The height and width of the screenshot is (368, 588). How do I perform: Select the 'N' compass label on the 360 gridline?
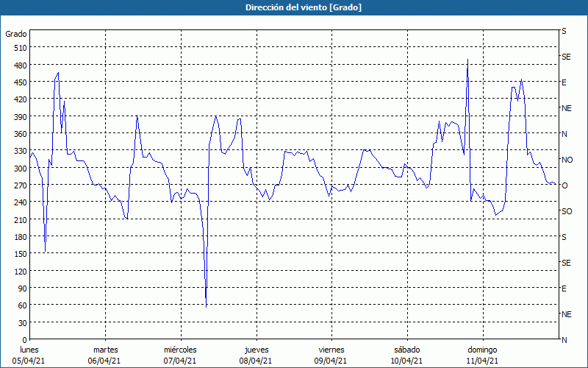(564, 134)
